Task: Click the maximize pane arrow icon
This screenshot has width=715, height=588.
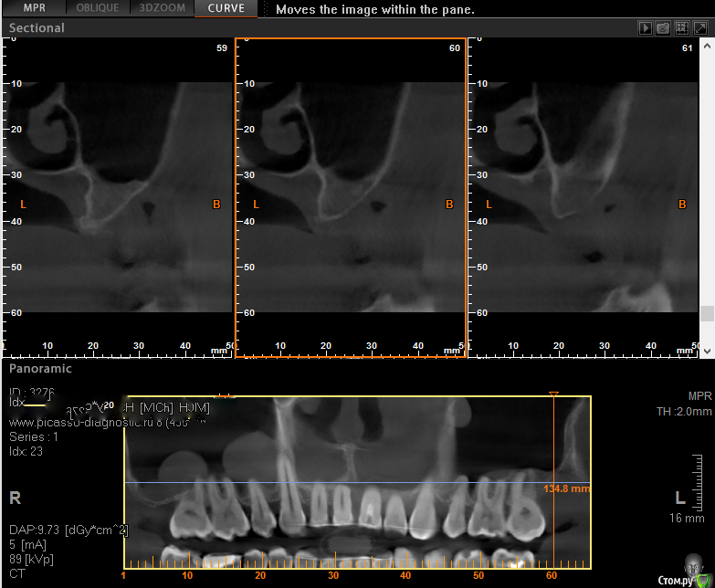Action: [699, 28]
